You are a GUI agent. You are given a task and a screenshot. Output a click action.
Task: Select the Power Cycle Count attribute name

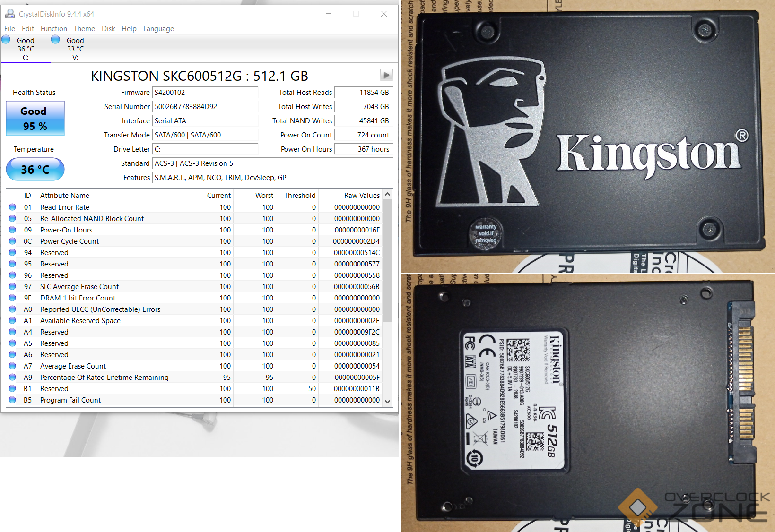coord(70,241)
